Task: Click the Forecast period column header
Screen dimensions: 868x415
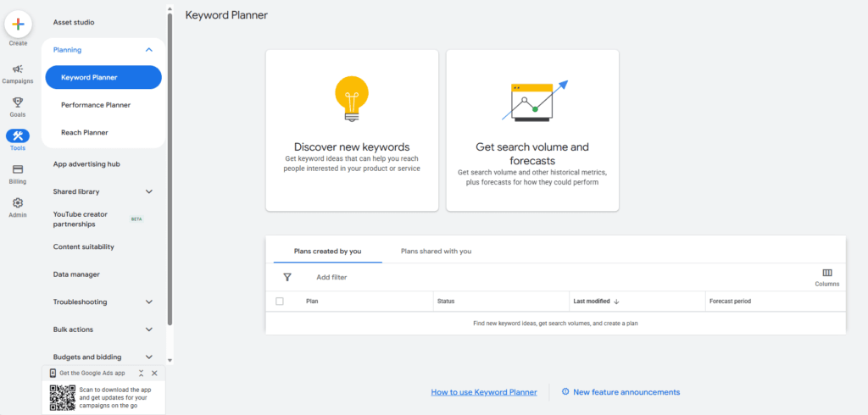Action: (730, 302)
